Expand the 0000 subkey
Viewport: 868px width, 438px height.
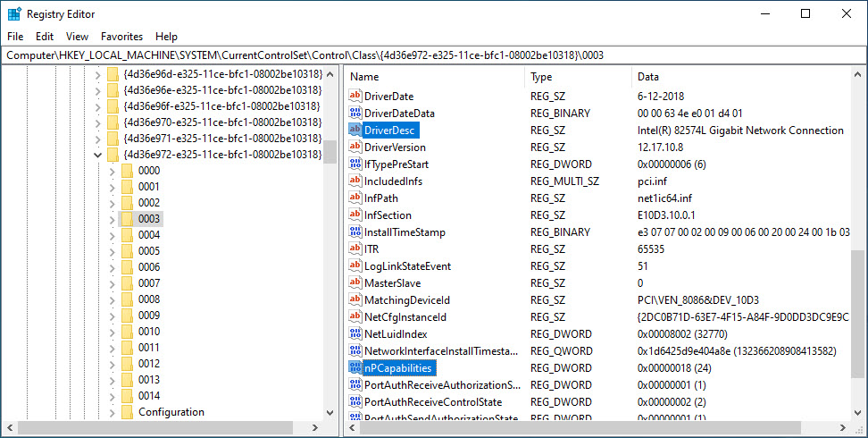[112, 171]
